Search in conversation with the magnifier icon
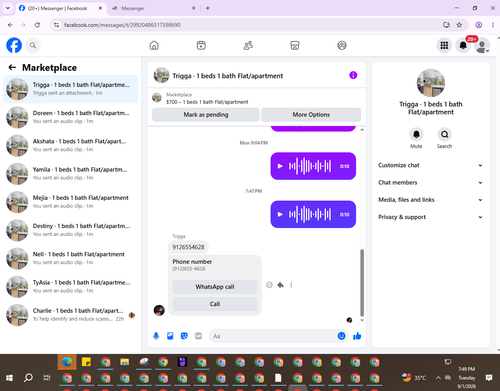This screenshot has width=500, height=391. (x=444, y=134)
